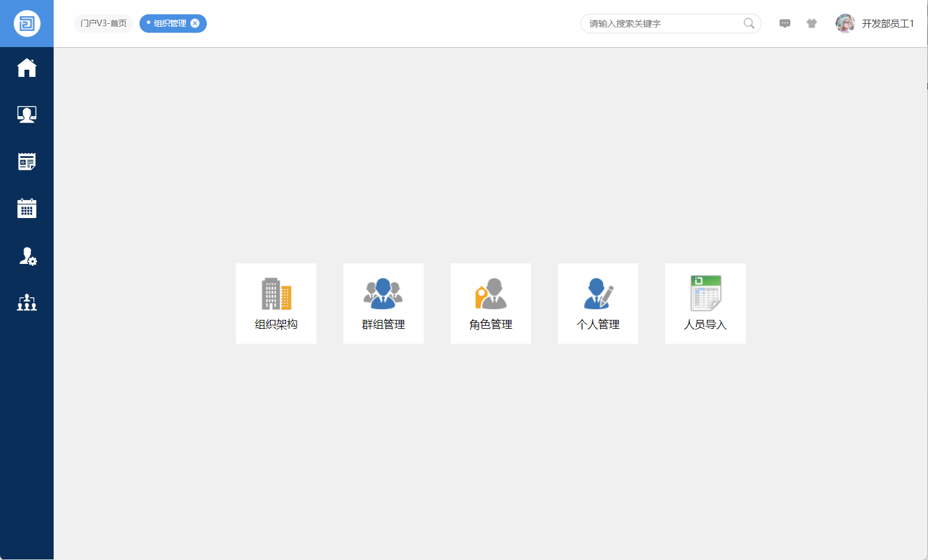The image size is (928, 560).
Task: Open the user settings gear sidebar icon
Action: 27,256
